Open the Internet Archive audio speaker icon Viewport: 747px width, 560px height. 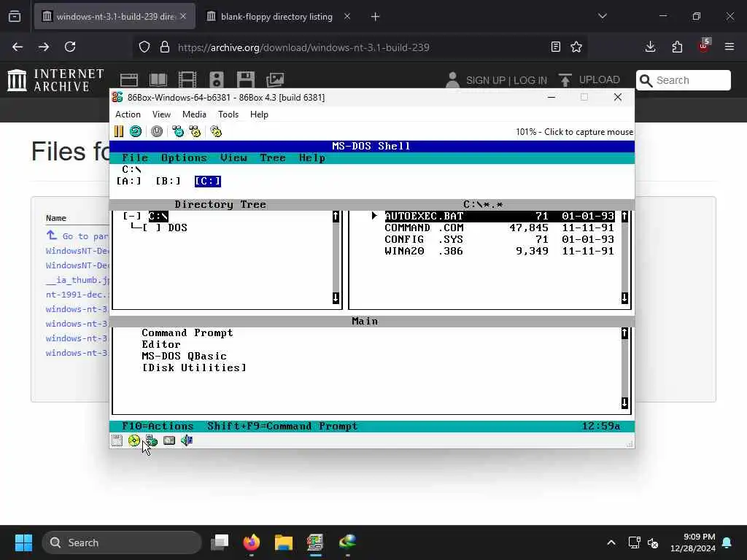tap(216, 80)
